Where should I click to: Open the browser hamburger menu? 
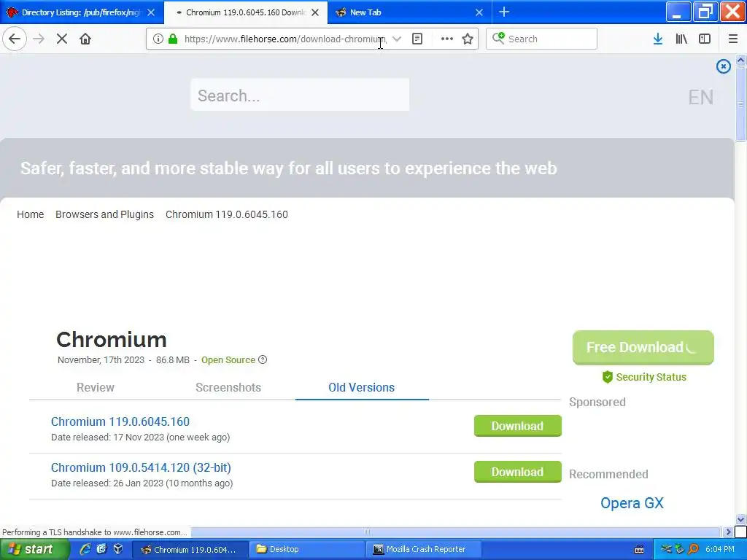coord(733,39)
